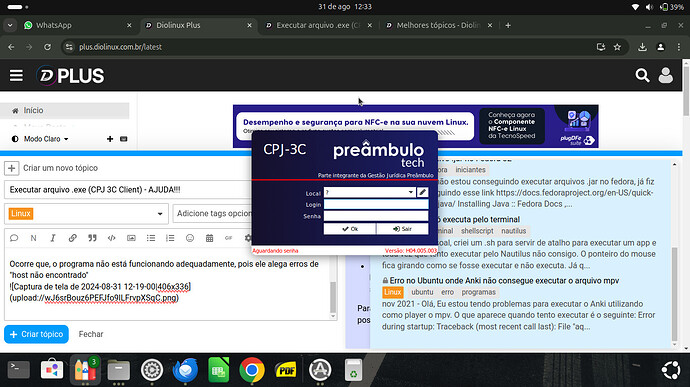Click the Sair button in login dialog
The width and height of the screenshot is (690, 387).
402,229
